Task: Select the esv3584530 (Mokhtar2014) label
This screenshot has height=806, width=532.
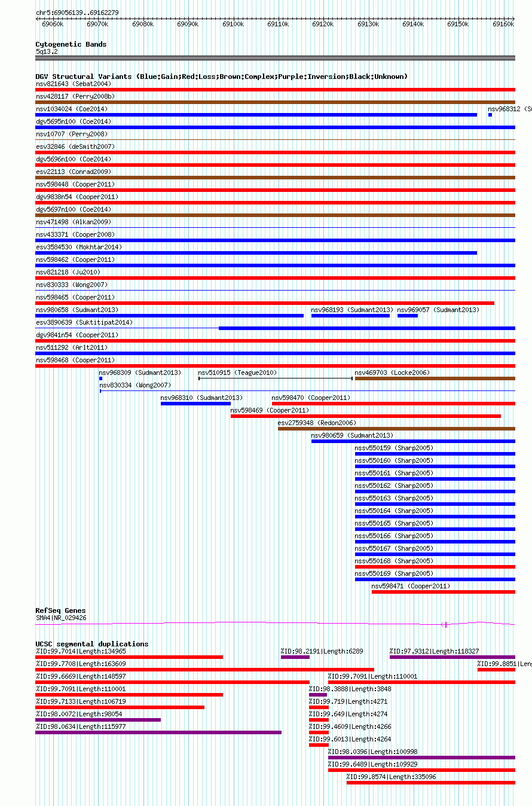Action: click(x=79, y=247)
